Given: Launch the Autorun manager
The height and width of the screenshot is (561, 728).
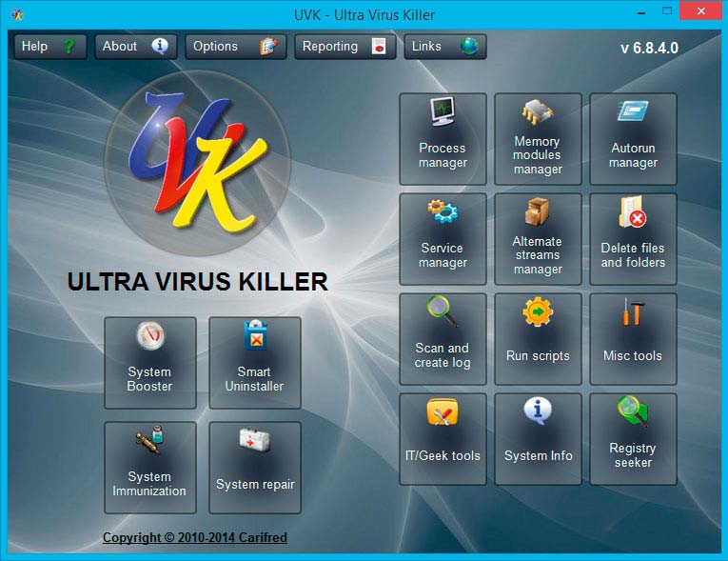Looking at the screenshot, I should click(x=633, y=138).
